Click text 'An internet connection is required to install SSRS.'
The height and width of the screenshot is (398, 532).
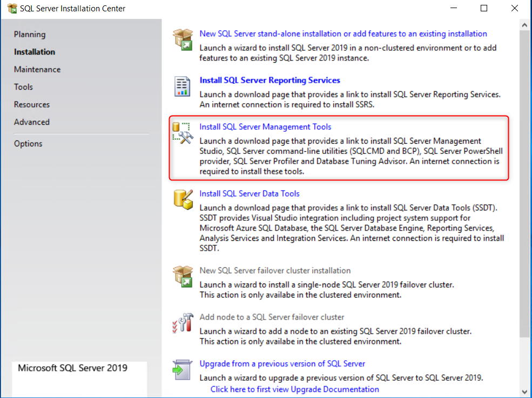point(287,105)
